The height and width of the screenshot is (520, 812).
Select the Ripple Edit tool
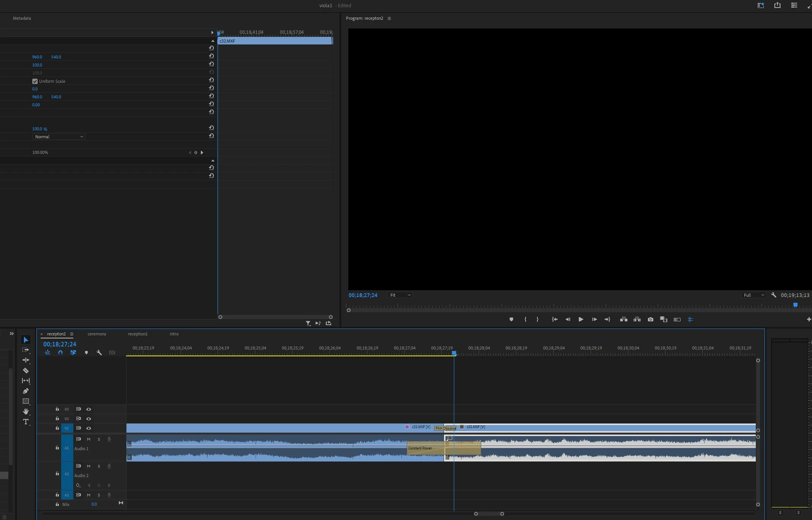26,360
